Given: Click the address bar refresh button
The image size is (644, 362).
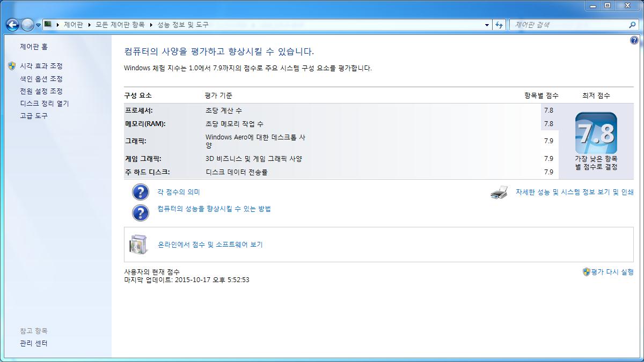Looking at the screenshot, I should coord(500,25).
